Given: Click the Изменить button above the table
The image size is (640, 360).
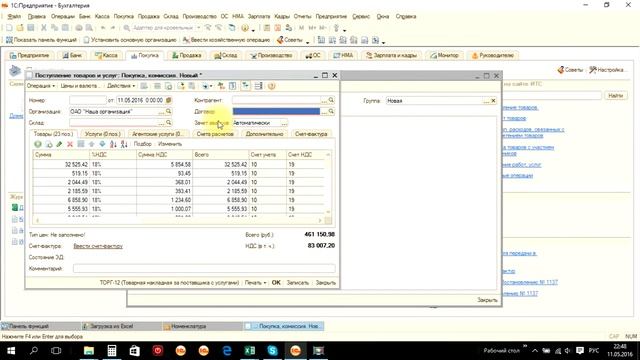Looking at the screenshot, I should click(170, 144).
